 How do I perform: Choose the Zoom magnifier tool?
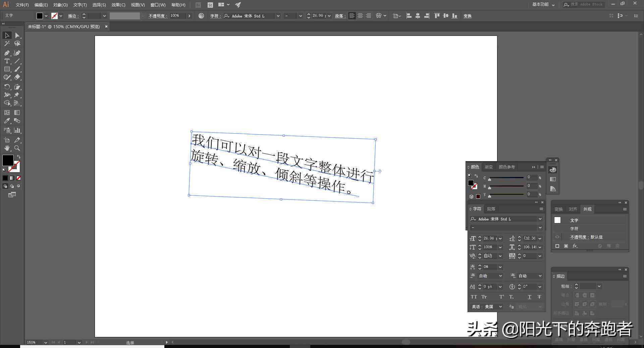[17, 148]
